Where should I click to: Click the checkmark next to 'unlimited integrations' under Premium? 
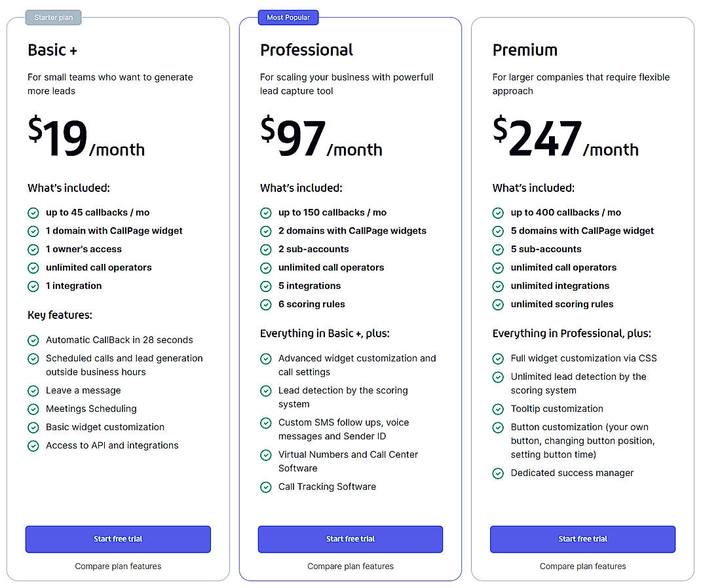point(499,286)
